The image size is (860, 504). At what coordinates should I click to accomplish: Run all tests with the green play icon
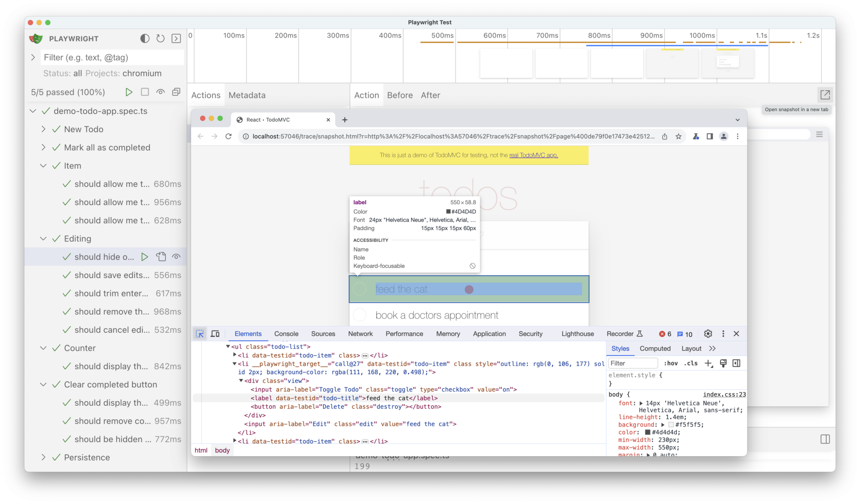(129, 92)
